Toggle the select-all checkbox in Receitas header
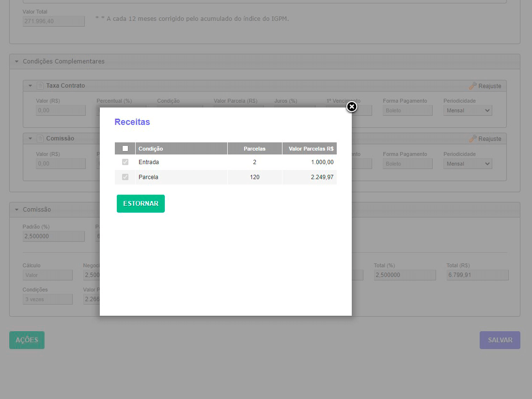This screenshot has height=399, width=532. pos(125,149)
